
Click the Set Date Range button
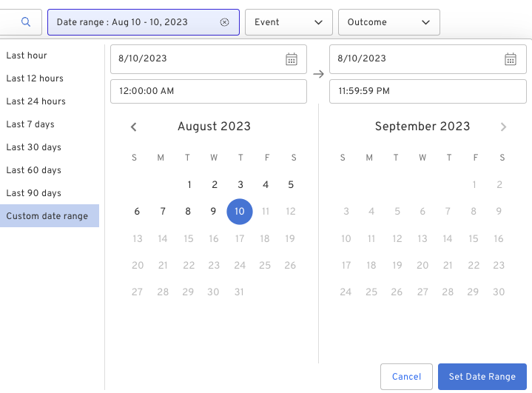(x=482, y=377)
